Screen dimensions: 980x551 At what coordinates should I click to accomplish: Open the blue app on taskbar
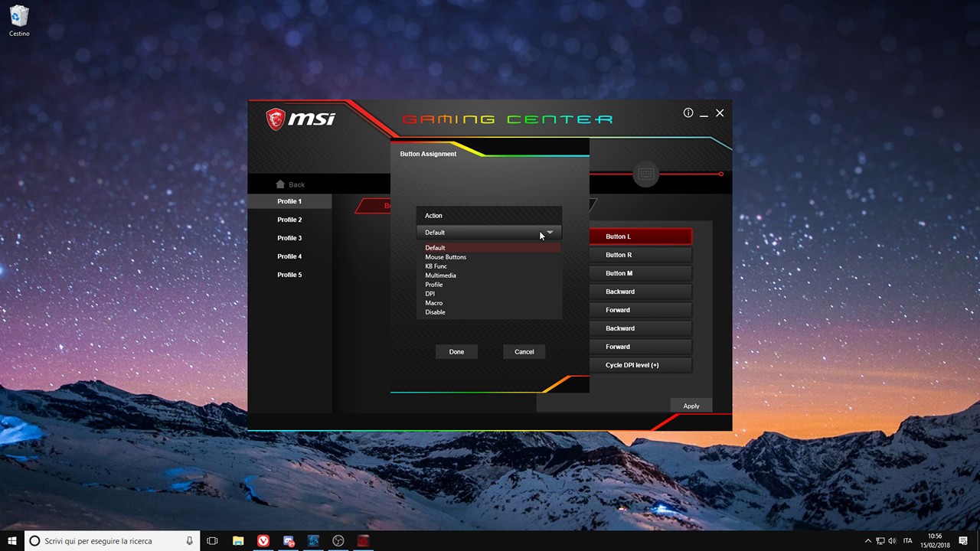[313, 541]
